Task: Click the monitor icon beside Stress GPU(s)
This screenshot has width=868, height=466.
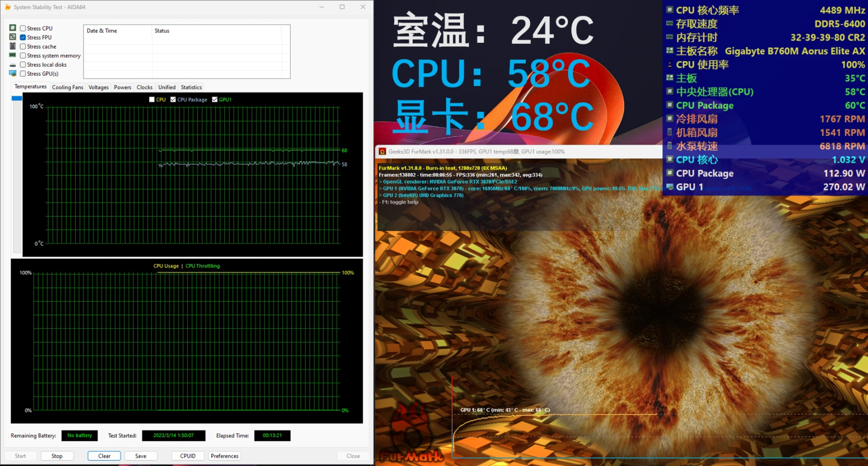Action: (x=13, y=74)
